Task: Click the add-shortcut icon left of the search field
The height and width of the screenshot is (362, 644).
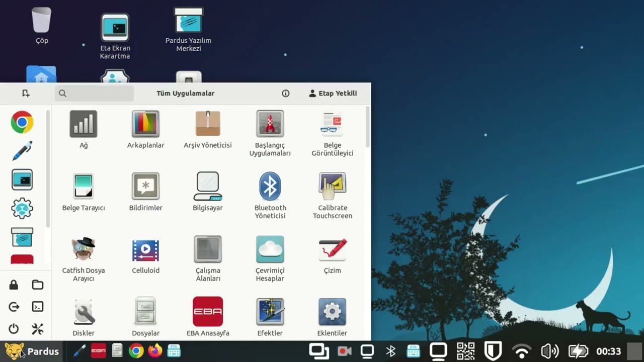Action: pyautogui.click(x=26, y=93)
